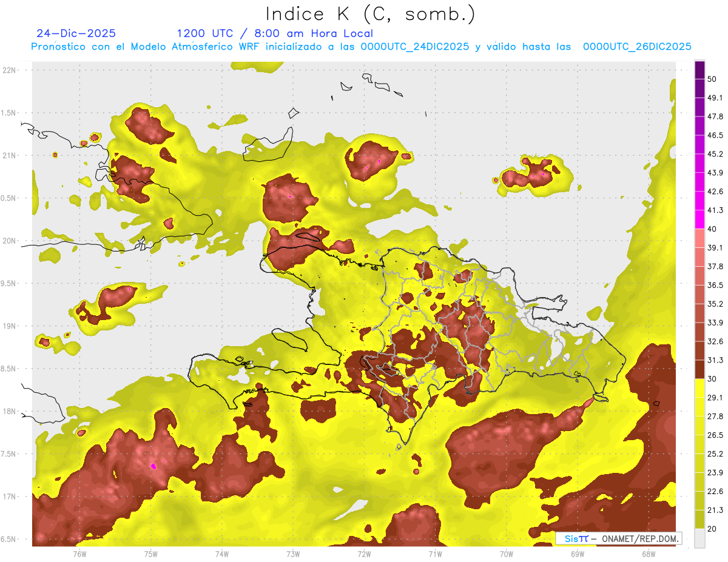Click the '50' colorbar label

(712, 79)
